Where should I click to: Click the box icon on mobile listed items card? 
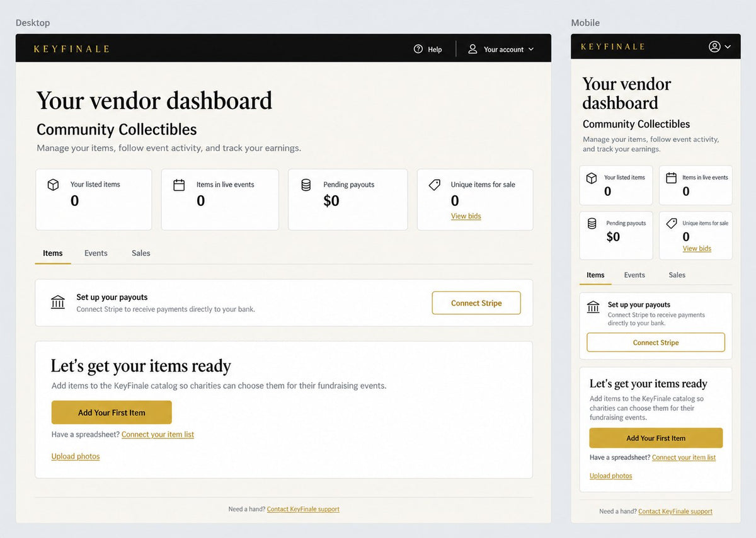click(x=592, y=178)
